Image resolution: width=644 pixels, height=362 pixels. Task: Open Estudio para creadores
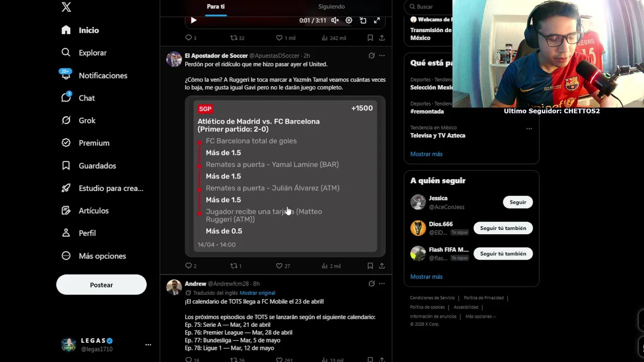click(x=102, y=188)
